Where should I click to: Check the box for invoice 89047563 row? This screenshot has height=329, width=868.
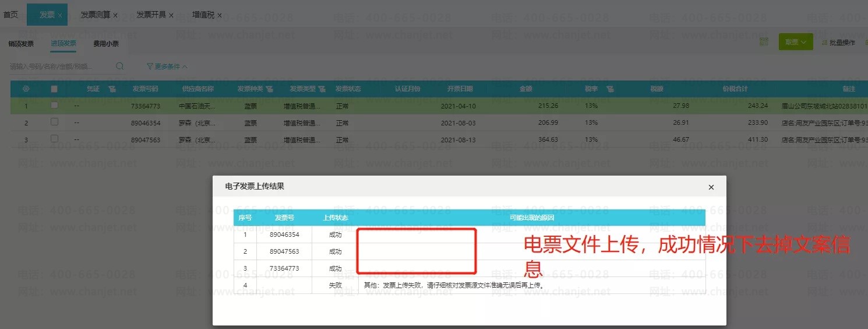click(54, 139)
